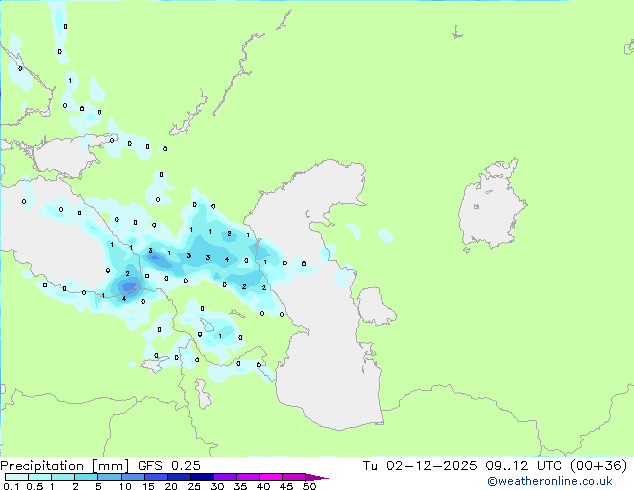Select the GFS 0.25 model label

tap(169, 466)
